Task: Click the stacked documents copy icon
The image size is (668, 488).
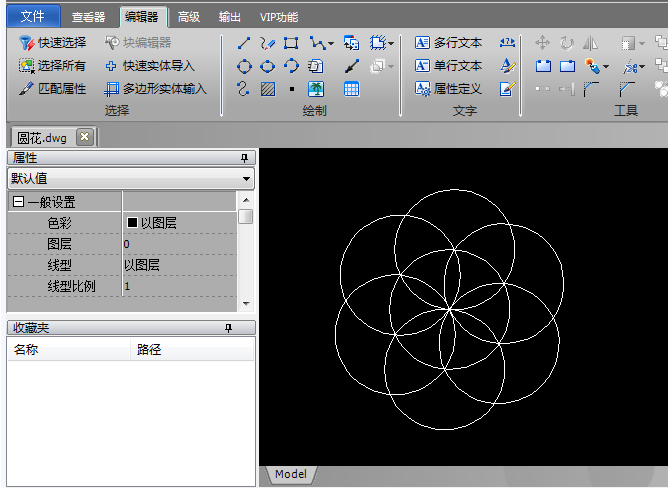Action: pos(316,66)
